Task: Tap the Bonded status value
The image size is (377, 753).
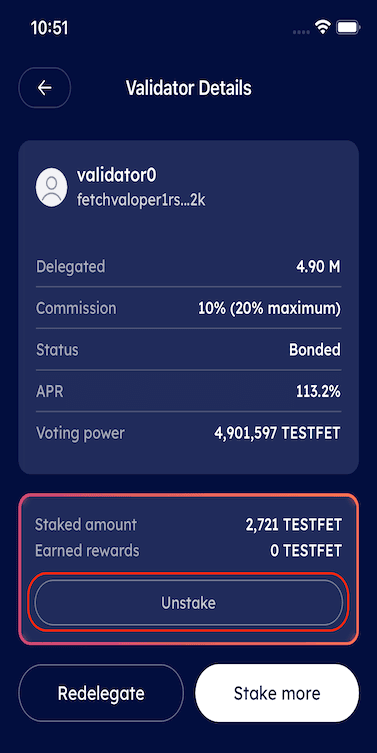Action: (x=315, y=350)
